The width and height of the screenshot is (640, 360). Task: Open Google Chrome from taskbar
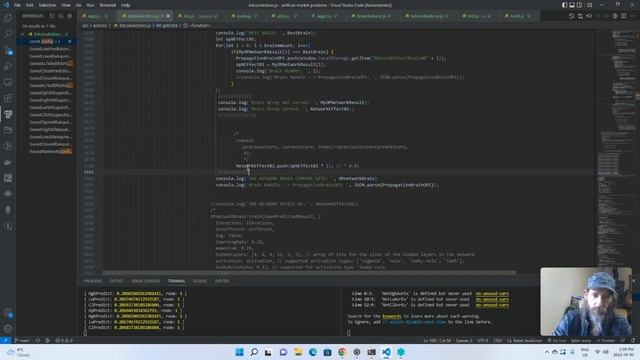[342, 352]
